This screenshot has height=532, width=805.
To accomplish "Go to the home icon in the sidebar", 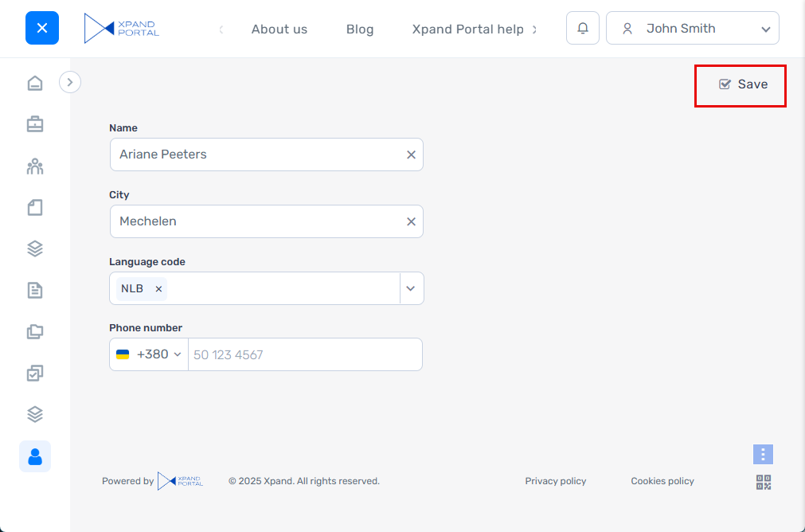I will (x=35, y=83).
